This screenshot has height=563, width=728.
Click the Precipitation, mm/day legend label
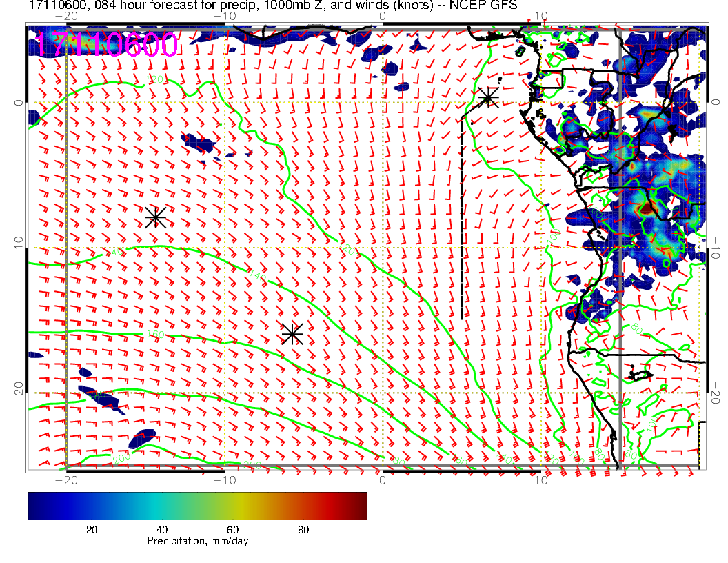coord(197,542)
